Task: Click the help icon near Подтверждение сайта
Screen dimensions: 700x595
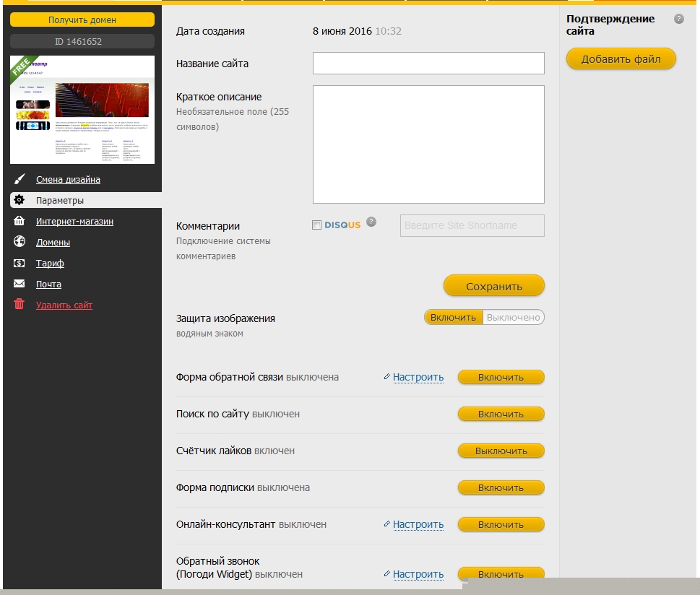Action: (x=678, y=19)
